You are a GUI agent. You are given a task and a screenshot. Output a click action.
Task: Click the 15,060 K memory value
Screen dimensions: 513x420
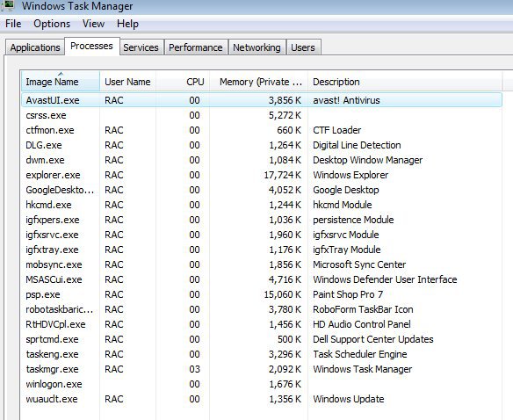pos(283,294)
